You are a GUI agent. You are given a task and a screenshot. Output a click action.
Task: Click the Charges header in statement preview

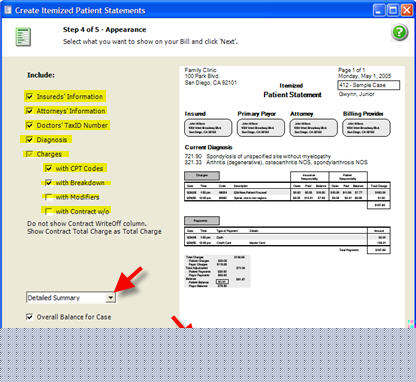202,175
